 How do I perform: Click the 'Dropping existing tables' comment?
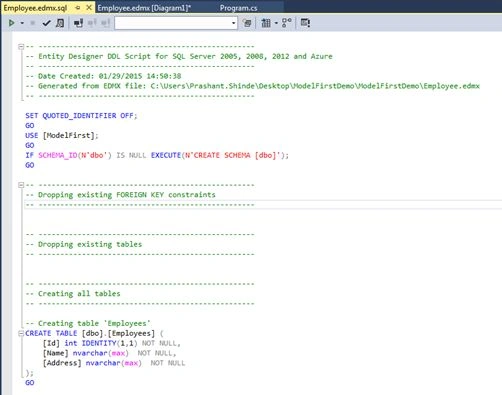[x=84, y=244]
